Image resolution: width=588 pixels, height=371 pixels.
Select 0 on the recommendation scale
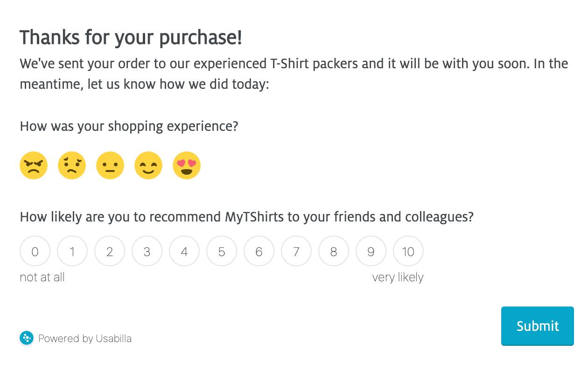point(35,251)
